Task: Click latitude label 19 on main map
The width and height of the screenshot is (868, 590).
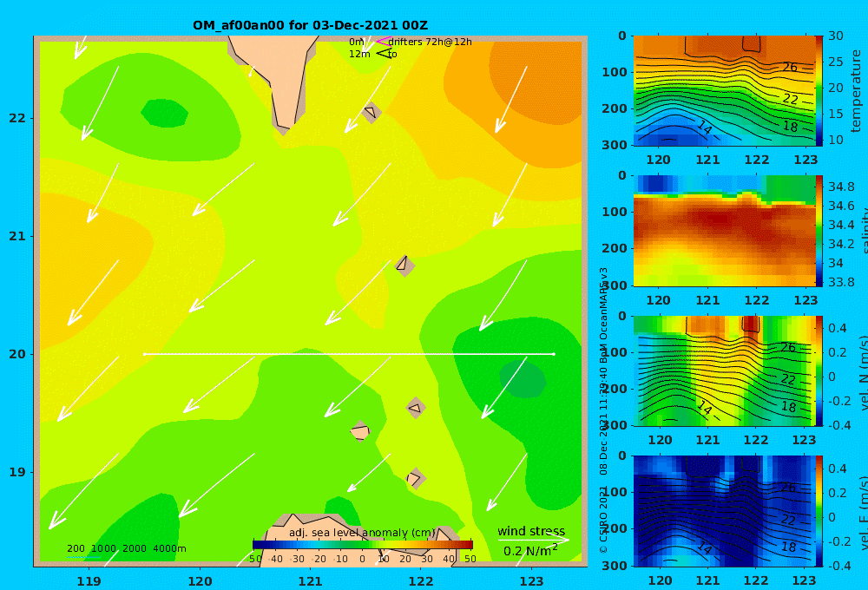Action: point(17,472)
